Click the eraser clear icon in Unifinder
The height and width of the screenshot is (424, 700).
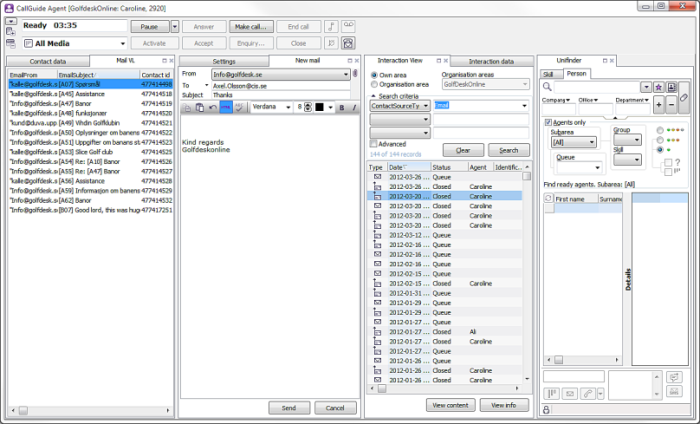[683, 98]
